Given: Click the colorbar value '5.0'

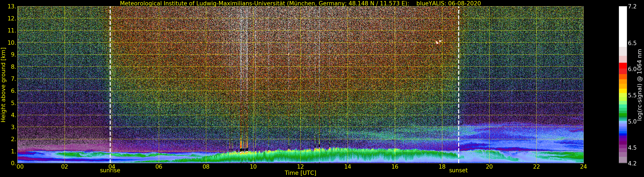Looking at the screenshot, I should coord(632,121).
